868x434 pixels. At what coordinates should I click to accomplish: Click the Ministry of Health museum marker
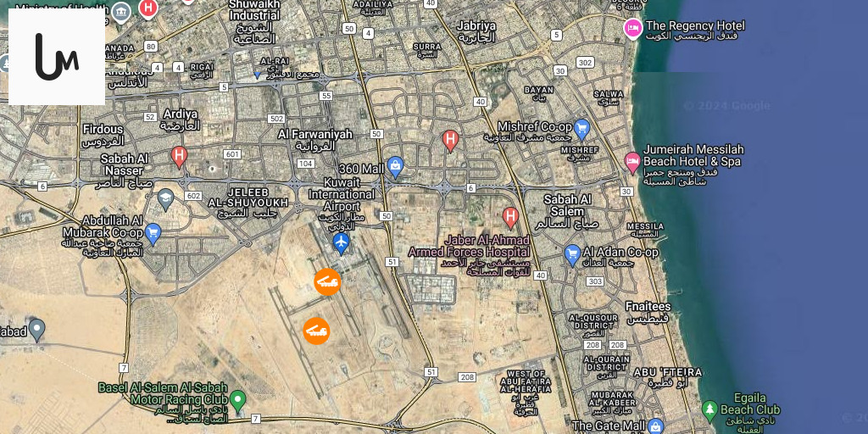click(x=120, y=12)
